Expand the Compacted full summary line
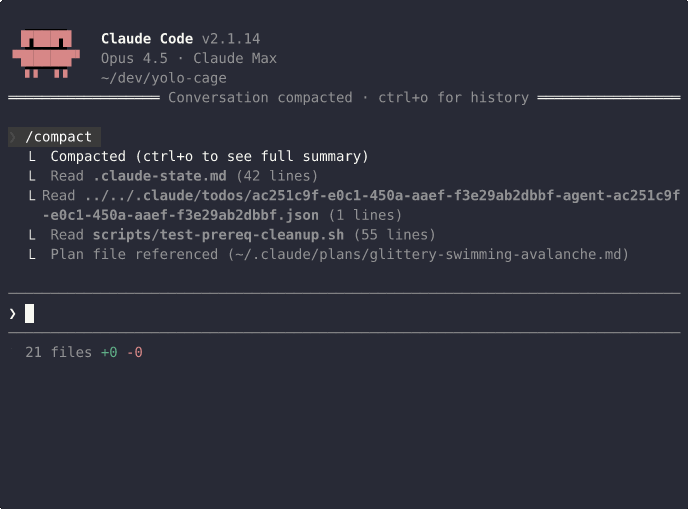The width and height of the screenshot is (688, 509). pos(209,156)
